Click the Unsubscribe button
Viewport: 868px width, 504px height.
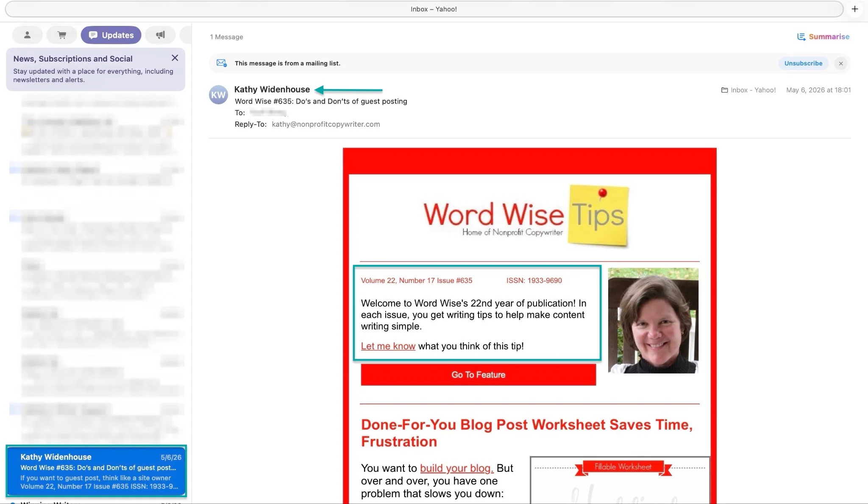coord(803,63)
